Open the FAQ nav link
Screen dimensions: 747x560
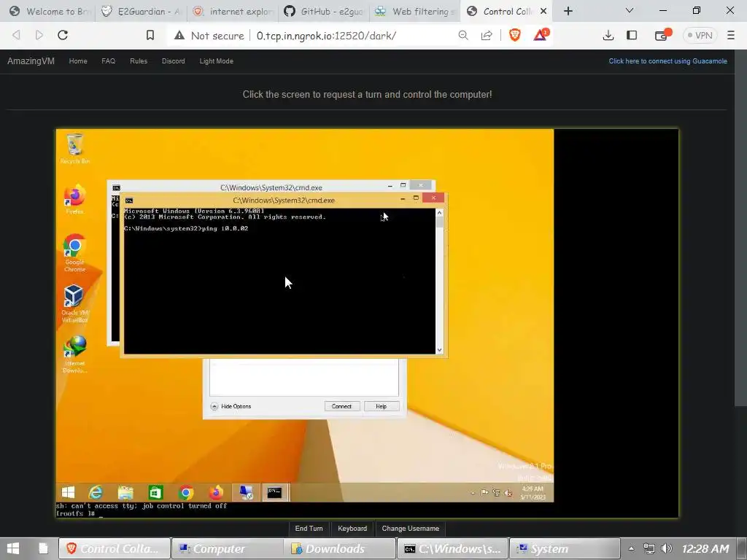(x=109, y=61)
